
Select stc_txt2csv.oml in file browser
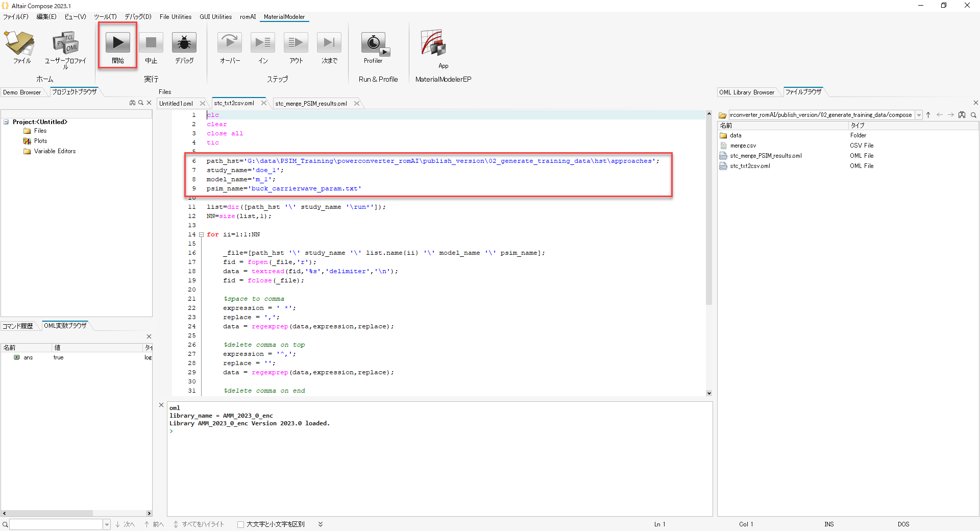(x=750, y=166)
